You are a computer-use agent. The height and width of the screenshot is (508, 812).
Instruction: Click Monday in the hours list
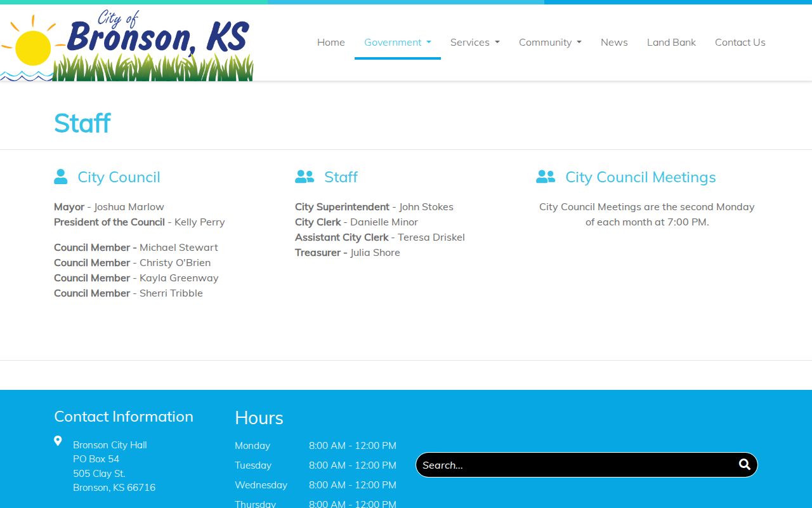pyautogui.click(x=252, y=445)
